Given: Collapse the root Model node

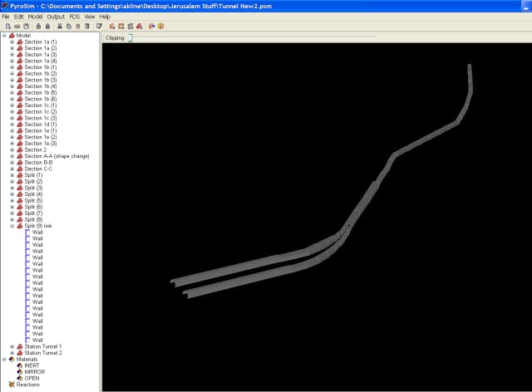Looking at the screenshot, I should coord(4,36).
